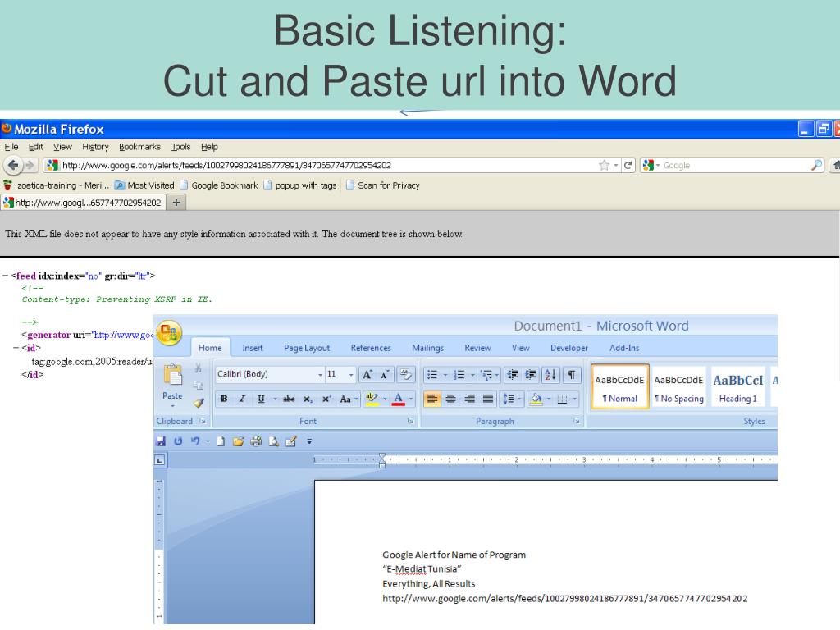Click the Save icon in Word's Quick Access toolbar
The width and height of the screenshot is (840, 630).
(x=161, y=441)
